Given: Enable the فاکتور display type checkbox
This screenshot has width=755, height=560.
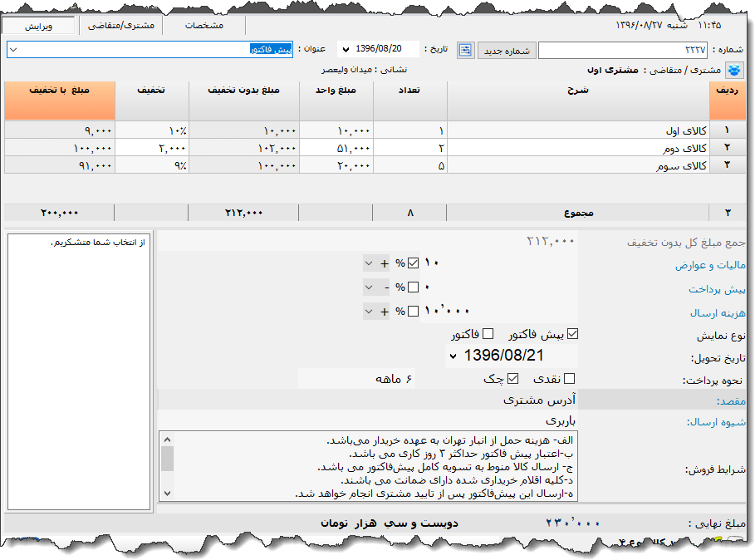Looking at the screenshot, I should 487,334.
